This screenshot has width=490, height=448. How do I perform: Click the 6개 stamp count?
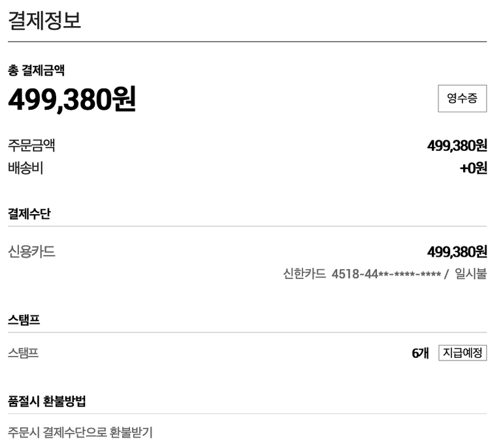pos(420,353)
